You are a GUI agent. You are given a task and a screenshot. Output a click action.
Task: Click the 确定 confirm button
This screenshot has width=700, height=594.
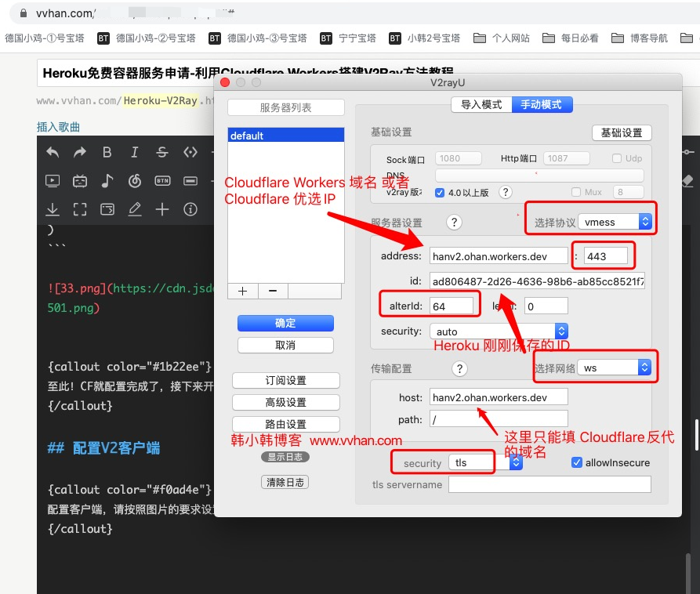click(285, 323)
